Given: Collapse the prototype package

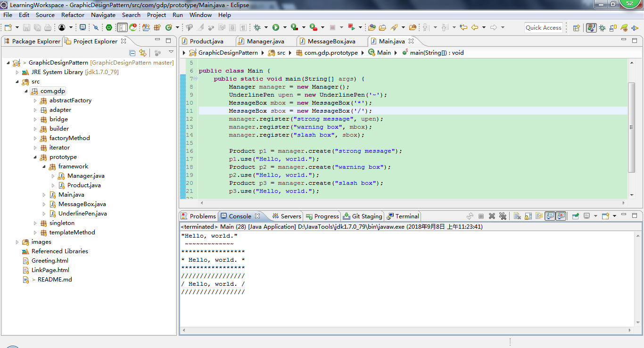Looking at the screenshot, I should tap(35, 157).
